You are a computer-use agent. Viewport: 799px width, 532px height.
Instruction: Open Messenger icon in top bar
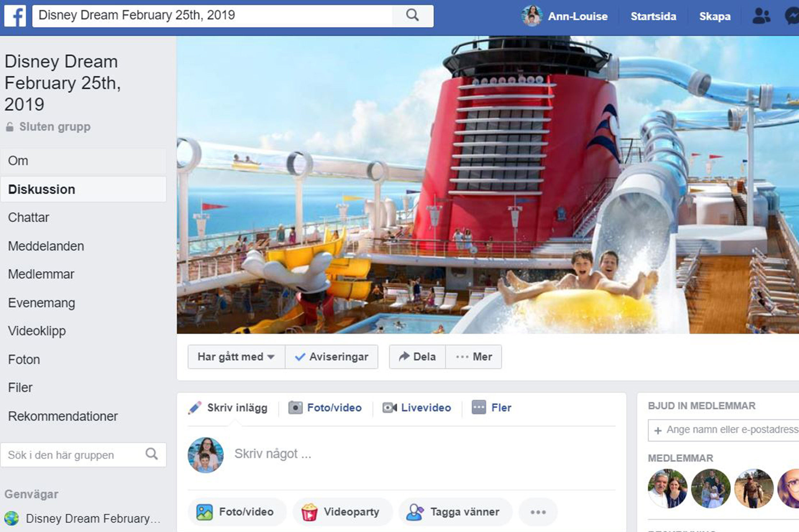(792, 16)
